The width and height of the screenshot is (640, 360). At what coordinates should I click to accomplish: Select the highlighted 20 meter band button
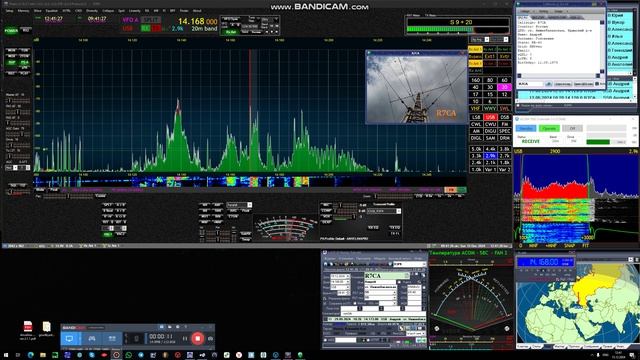pos(504,87)
